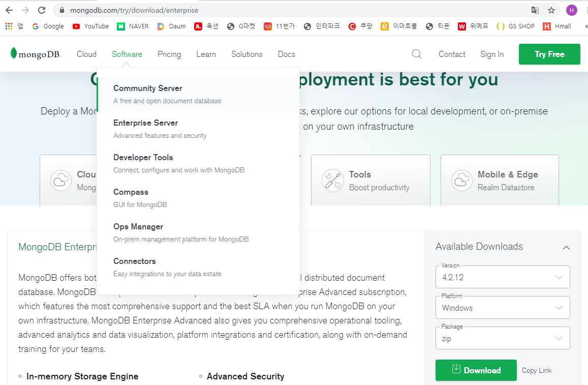The image size is (588, 385).
Task: Open the 인터파크 bookmark
Action: click(x=322, y=26)
